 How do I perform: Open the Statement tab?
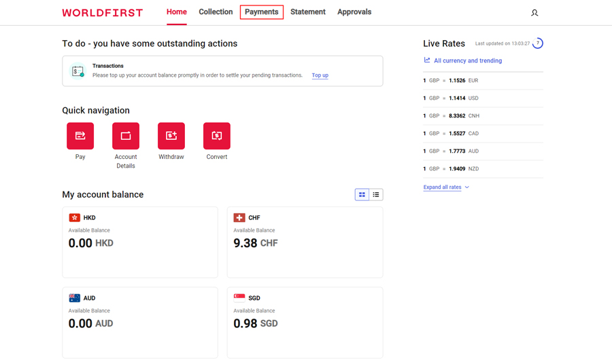[x=308, y=12]
